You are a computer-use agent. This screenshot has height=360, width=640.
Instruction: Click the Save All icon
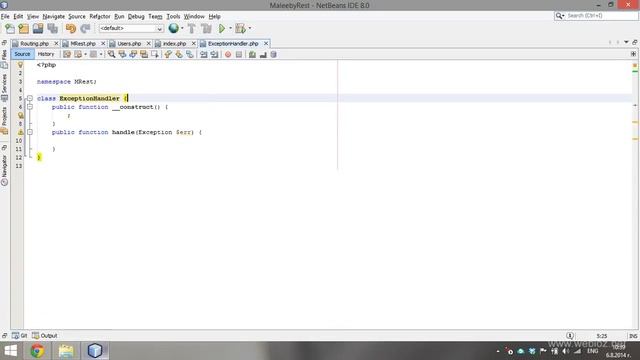click(52, 28)
